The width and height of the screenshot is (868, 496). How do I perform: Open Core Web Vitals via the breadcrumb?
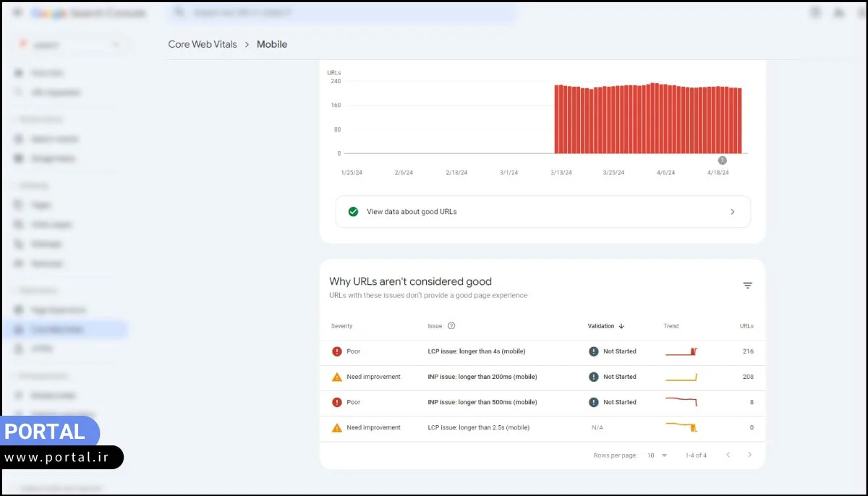pyautogui.click(x=203, y=44)
